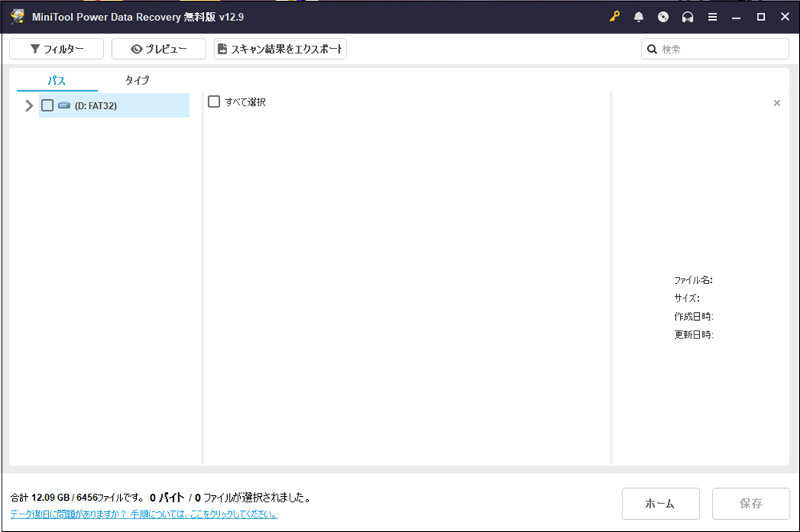Open the headset support icon
This screenshot has width=800, height=532.
click(687, 17)
